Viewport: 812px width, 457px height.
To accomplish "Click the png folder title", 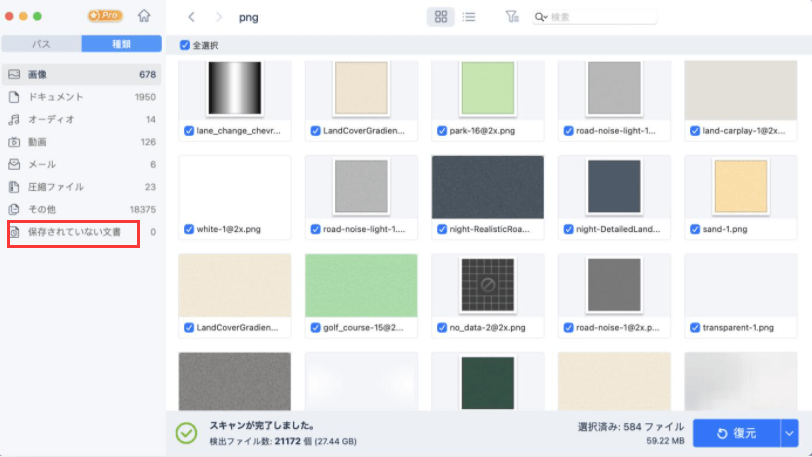I will pos(249,17).
